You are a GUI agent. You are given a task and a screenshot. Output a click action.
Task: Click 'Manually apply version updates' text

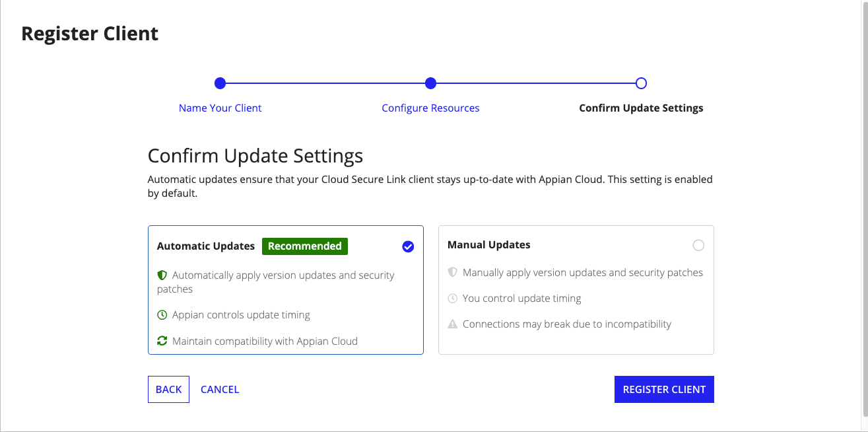583,272
